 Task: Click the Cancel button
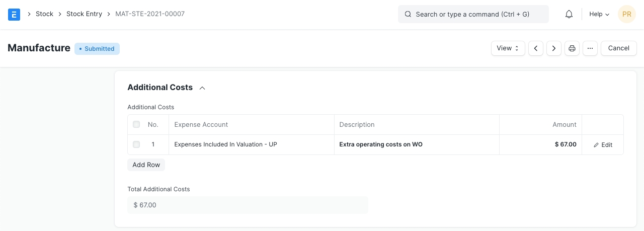click(x=618, y=48)
